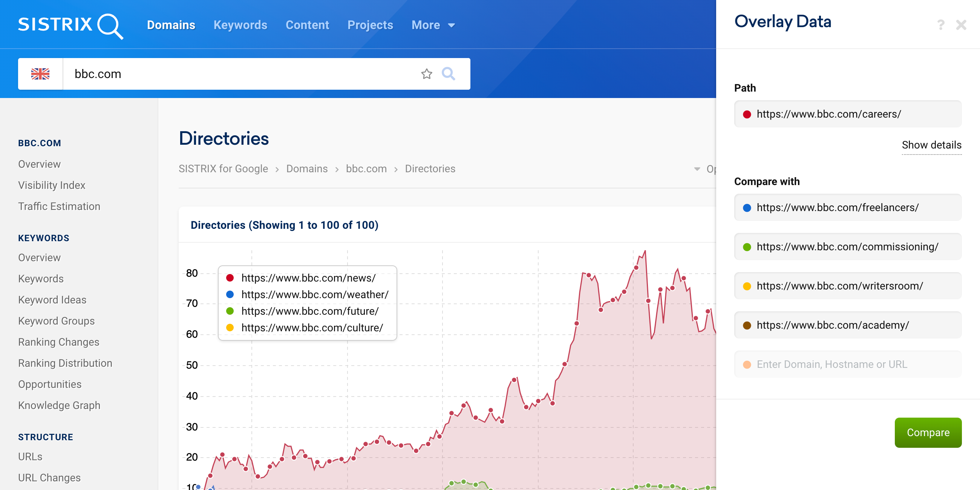Screen dimensions: 980x490
Task: Open the Keywords tab in top navigation
Action: click(x=240, y=25)
